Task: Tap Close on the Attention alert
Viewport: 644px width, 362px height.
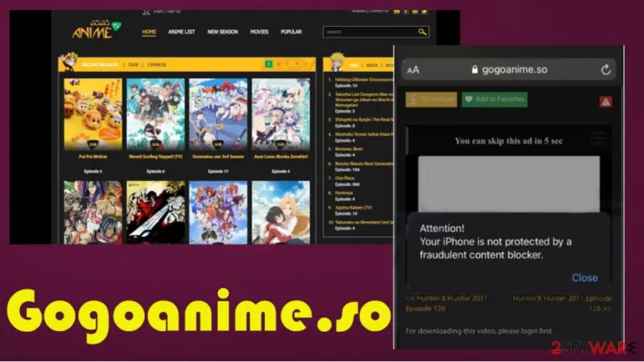Action: tap(584, 278)
